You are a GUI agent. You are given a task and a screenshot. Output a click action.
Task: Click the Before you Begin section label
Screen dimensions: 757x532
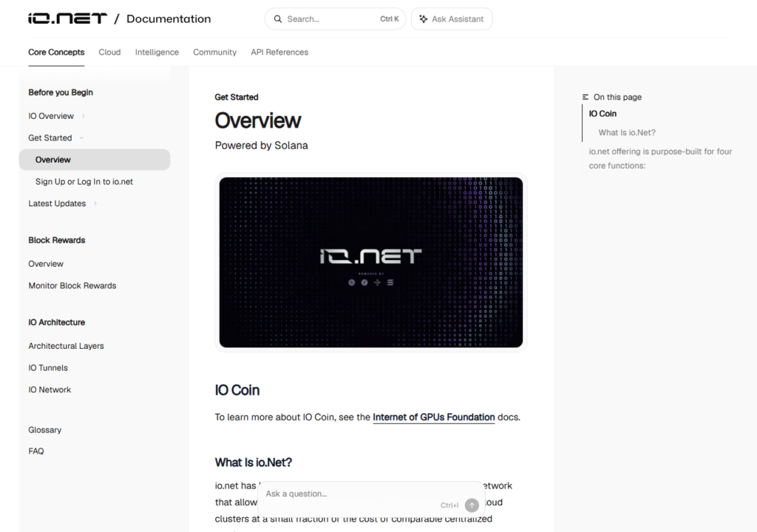tap(61, 92)
